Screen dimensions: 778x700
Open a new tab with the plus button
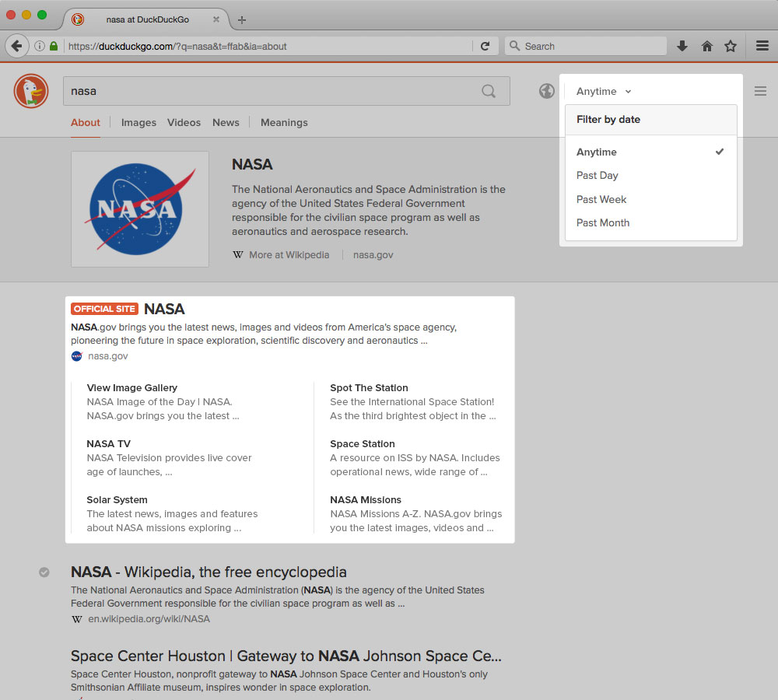click(x=241, y=19)
